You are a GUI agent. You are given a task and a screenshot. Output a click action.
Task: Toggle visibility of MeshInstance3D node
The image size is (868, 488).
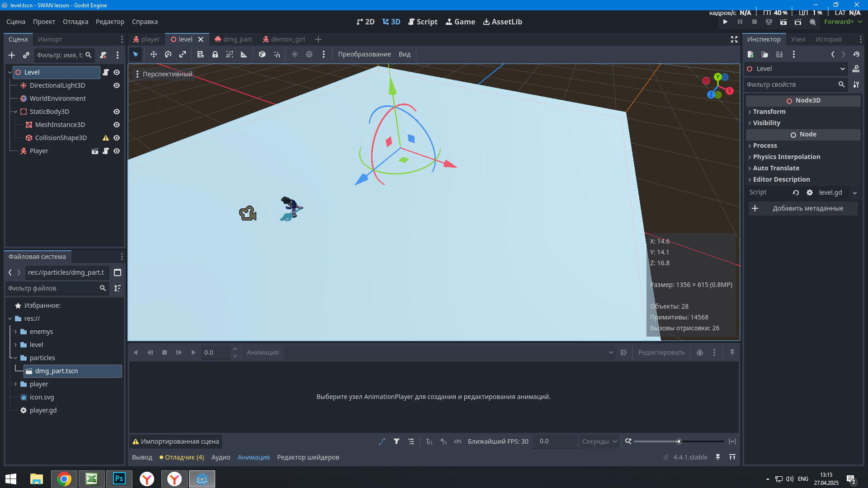[117, 125]
